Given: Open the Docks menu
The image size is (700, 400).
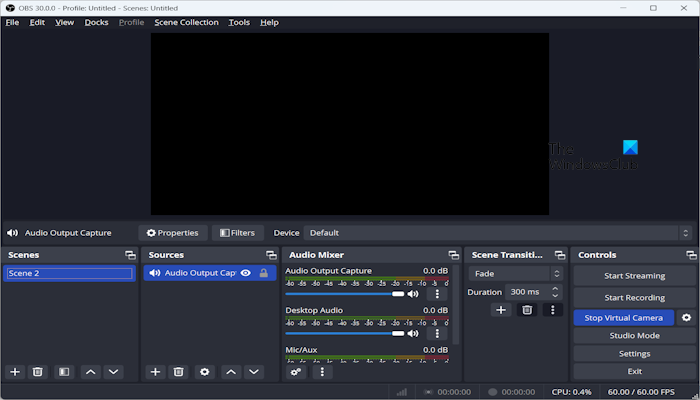Looking at the screenshot, I should [x=96, y=22].
